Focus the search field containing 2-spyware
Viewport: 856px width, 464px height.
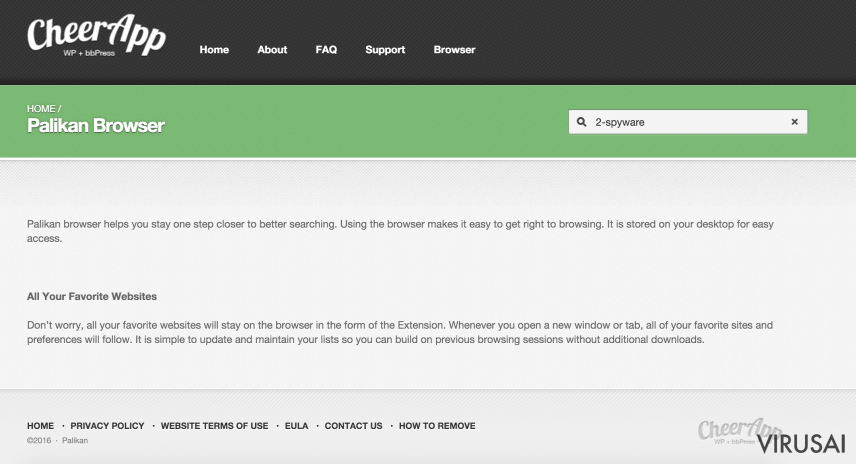687,122
